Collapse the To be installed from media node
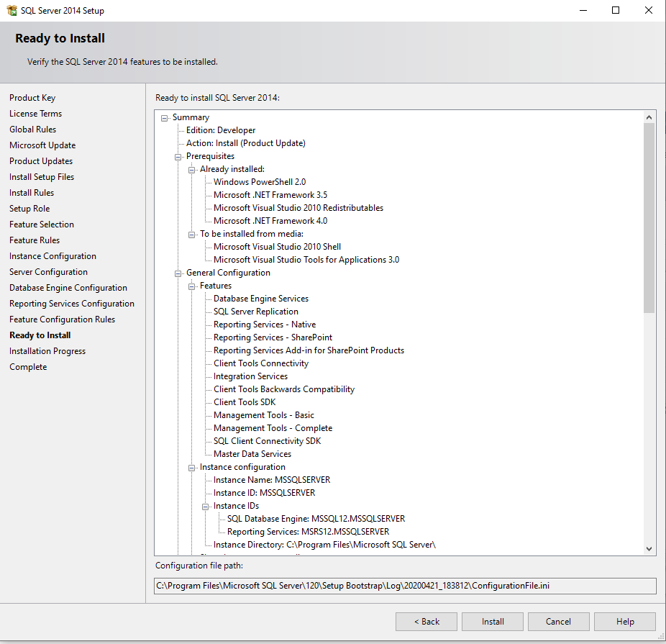 pos(191,235)
